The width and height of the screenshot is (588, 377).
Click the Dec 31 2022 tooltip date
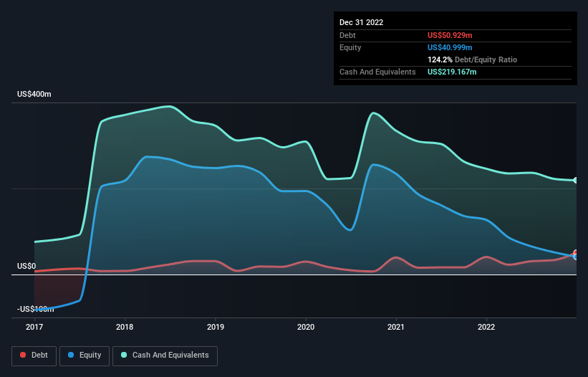(x=362, y=22)
